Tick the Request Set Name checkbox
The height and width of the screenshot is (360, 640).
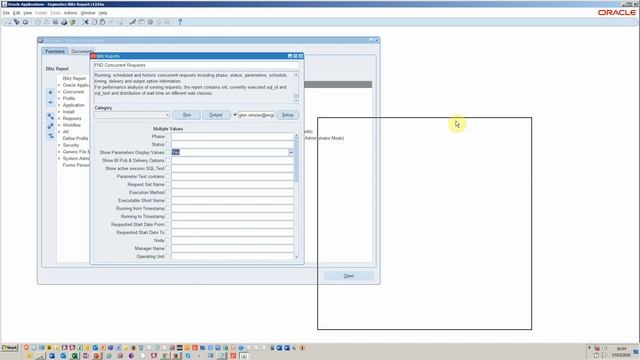pyautogui.click(x=167, y=184)
